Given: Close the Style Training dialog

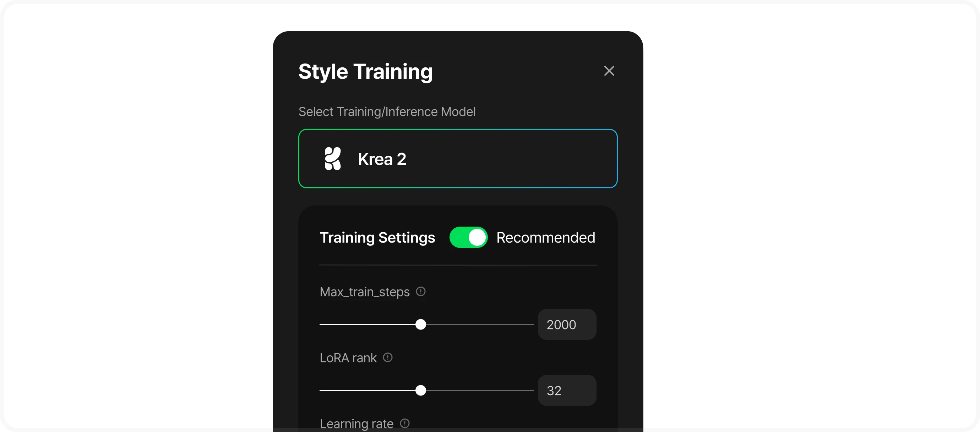Looking at the screenshot, I should 609,71.
